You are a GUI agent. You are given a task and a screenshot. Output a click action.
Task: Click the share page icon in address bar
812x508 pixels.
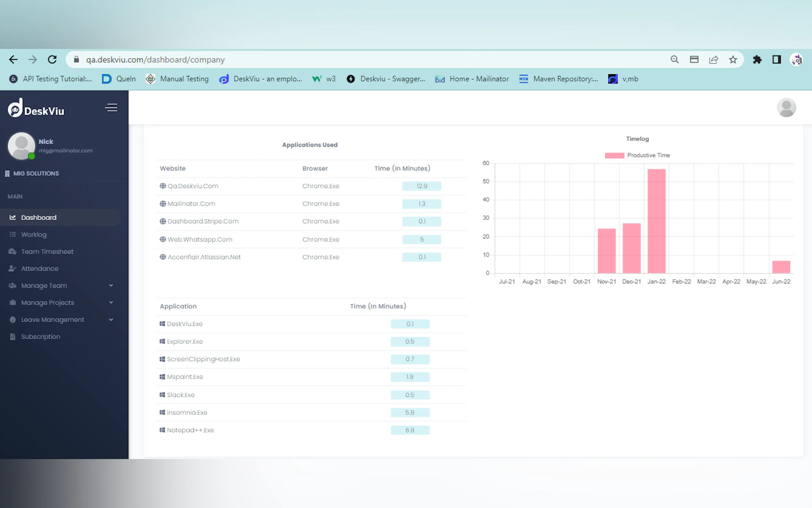point(713,60)
